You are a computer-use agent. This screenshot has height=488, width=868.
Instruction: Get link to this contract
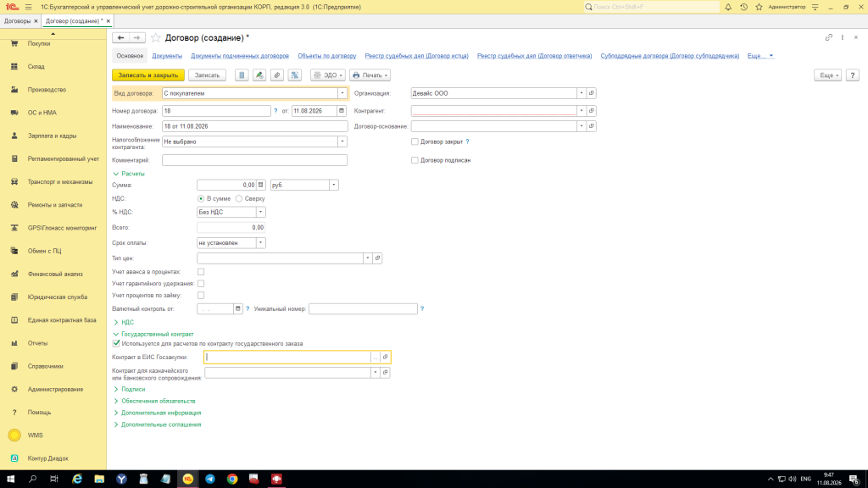(829, 37)
